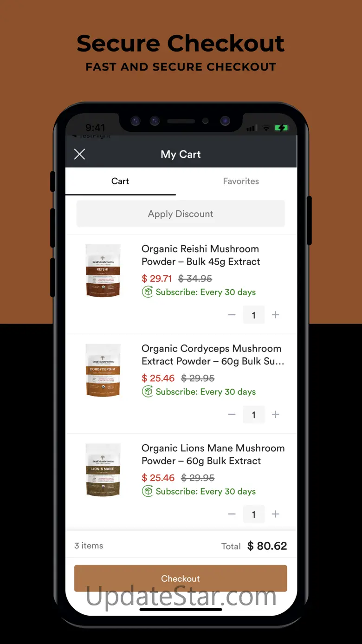Viewport: 362px width, 644px height.
Task: Decrease Cordyceps Extract Powder quantity with minus
Action: [x=232, y=415]
